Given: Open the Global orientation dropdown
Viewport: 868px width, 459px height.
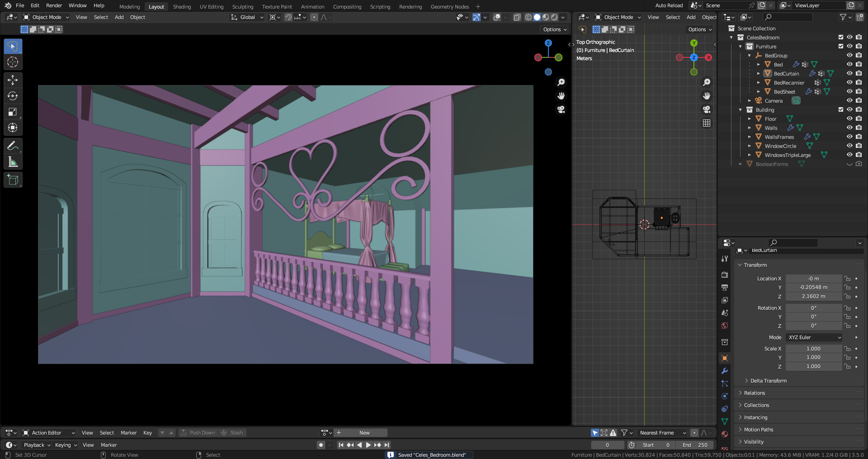Looking at the screenshot, I should pyautogui.click(x=247, y=17).
